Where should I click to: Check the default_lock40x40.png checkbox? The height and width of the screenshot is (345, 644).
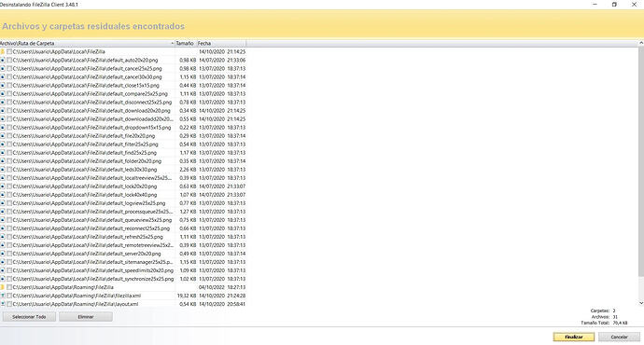point(9,195)
